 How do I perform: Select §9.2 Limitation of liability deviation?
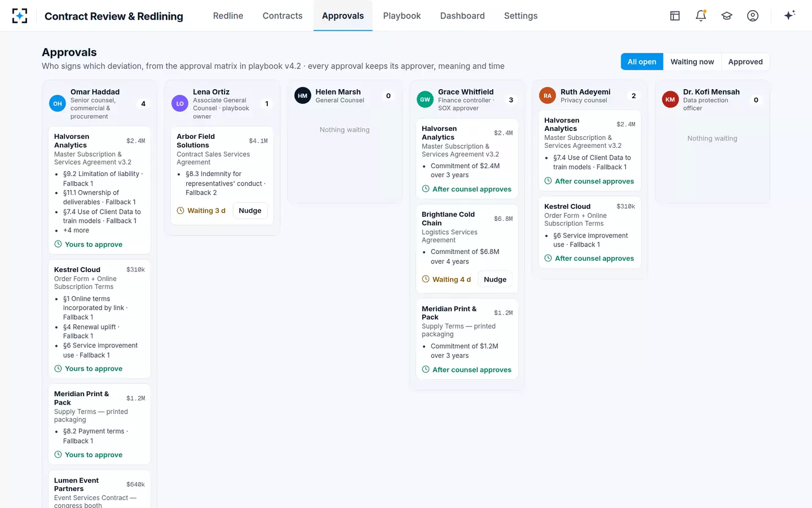pos(103,178)
